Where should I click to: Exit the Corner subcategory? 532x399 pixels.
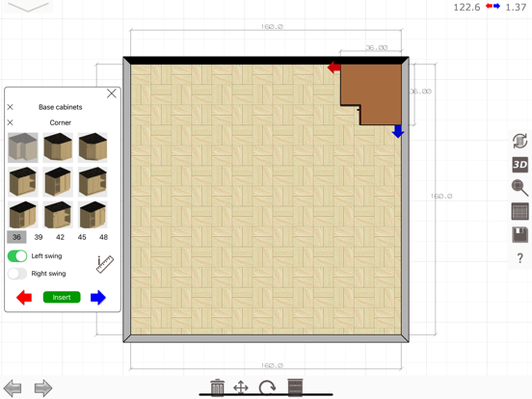coord(11,122)
